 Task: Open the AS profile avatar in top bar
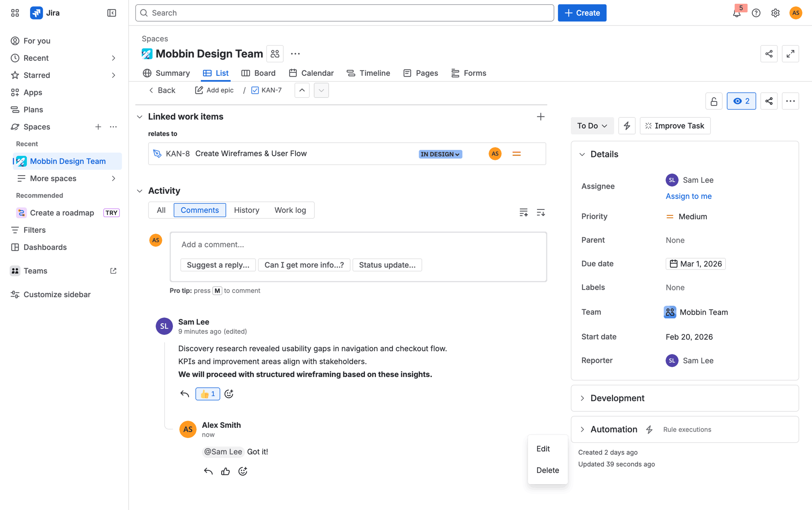click(796, 13)
